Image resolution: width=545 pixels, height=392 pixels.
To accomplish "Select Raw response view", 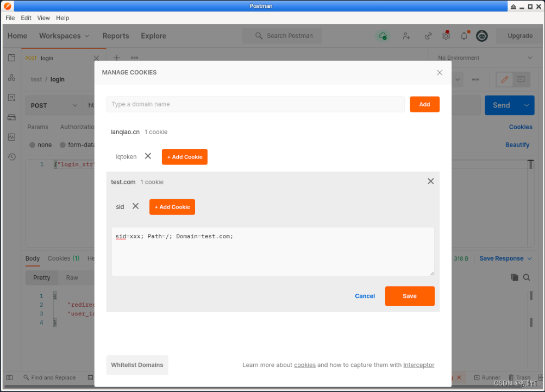I will point(72,278).
